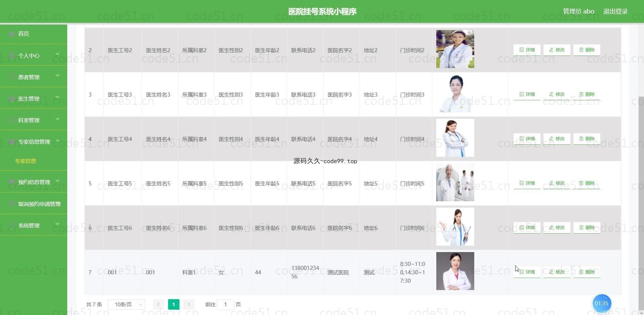This screenshot has width=644, height=315.
Task: Go to 首页 in sidebar
Action: click(34, 34)
